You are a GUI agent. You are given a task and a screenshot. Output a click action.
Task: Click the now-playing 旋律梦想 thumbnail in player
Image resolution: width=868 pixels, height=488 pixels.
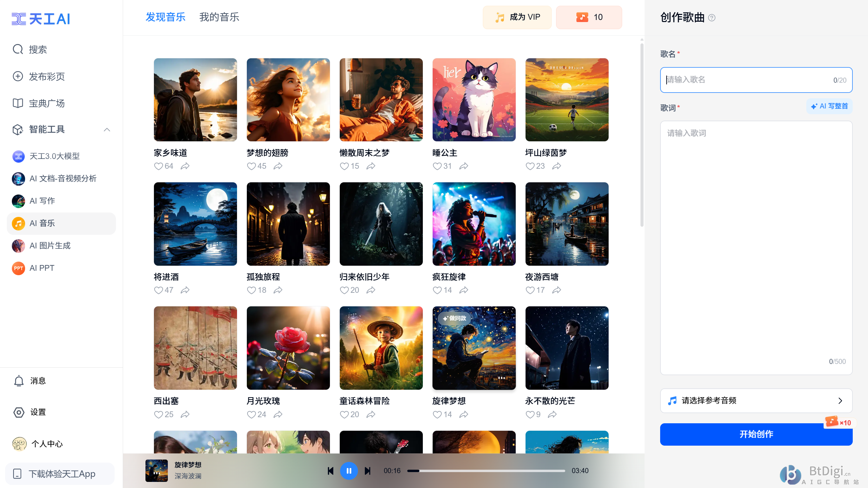tap(157, 471)
